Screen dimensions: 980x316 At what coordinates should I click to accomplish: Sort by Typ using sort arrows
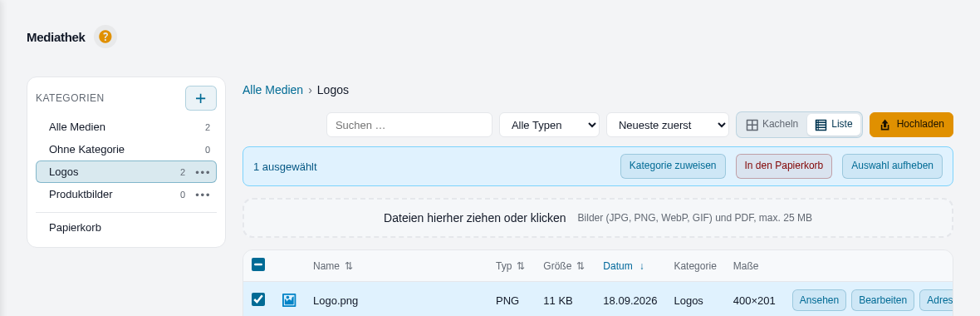521,266
